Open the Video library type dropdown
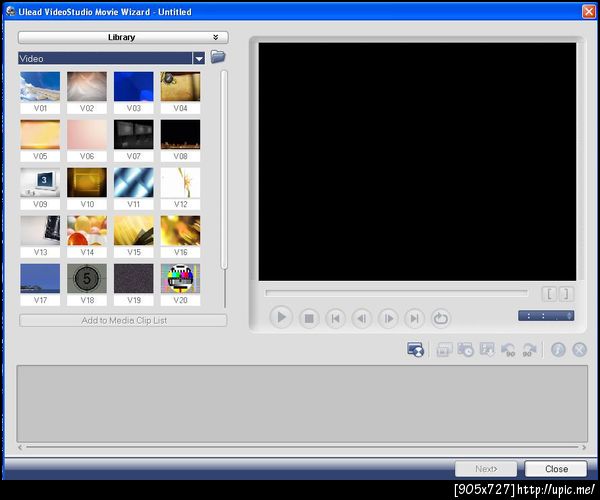 pos(199,59)
